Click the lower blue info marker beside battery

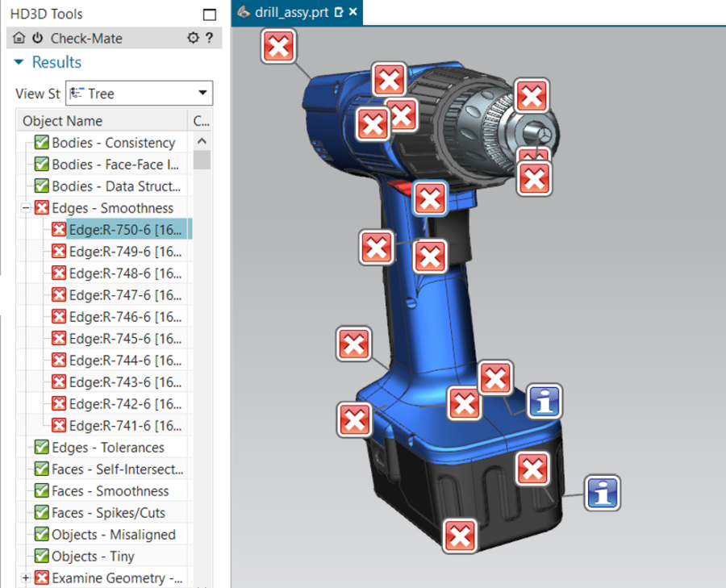(x=602, y=491)
